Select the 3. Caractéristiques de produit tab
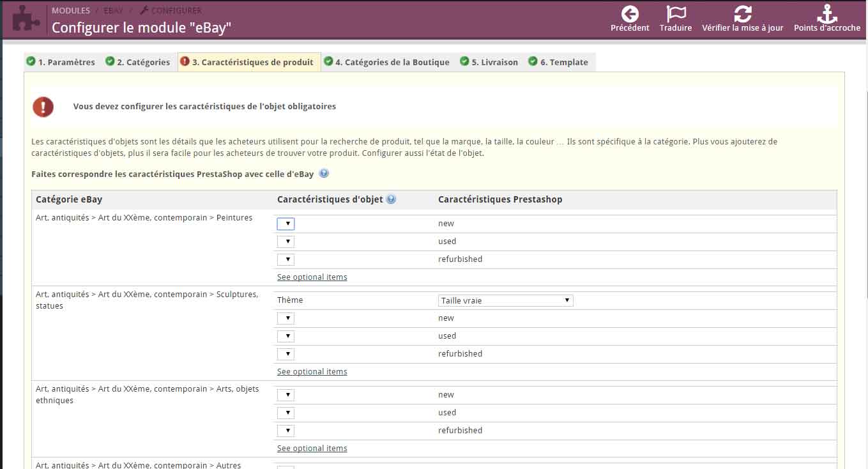This screenshot has height=469, width=868. [x=248, y=62]
